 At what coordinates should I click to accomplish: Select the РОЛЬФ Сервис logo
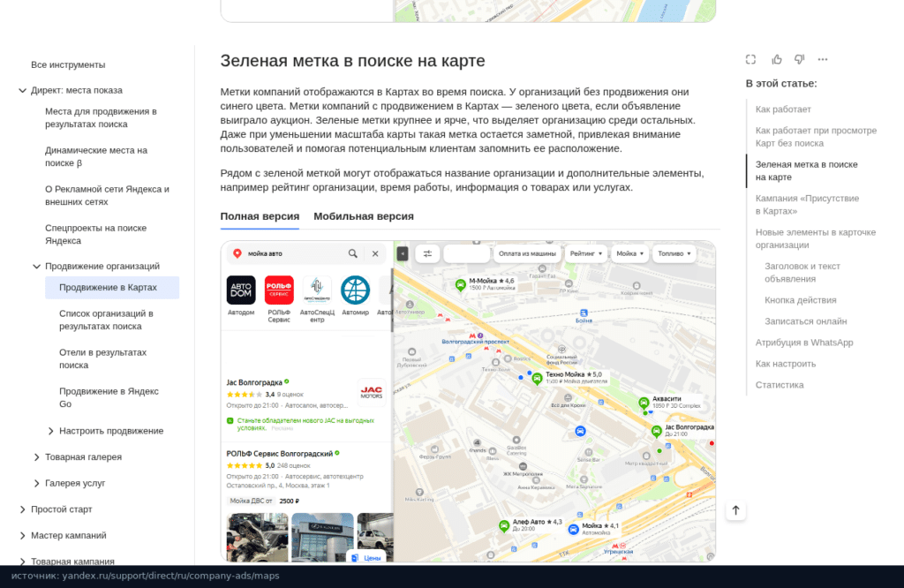(279, 290)
